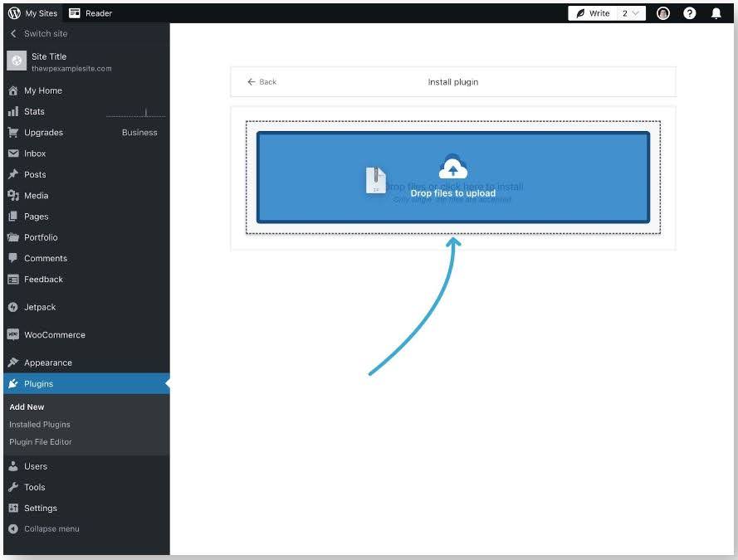
Task: Switch to the Reader tab
Action: click(90, 12)
